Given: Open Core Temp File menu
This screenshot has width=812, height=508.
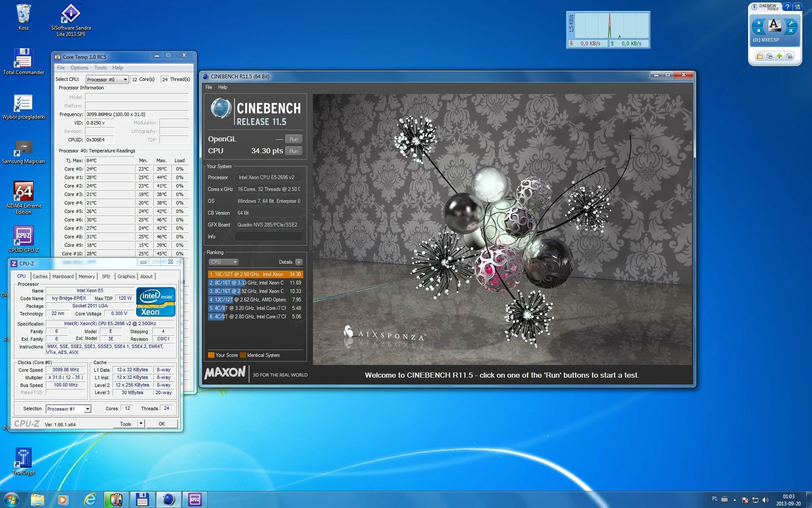Looking at the screenshot, I should coord(61,68).
